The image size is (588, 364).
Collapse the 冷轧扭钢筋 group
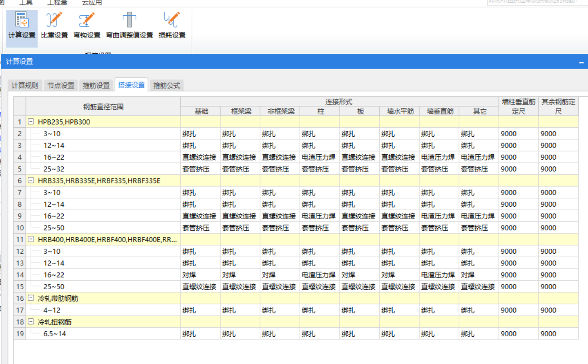click(31, 322)
